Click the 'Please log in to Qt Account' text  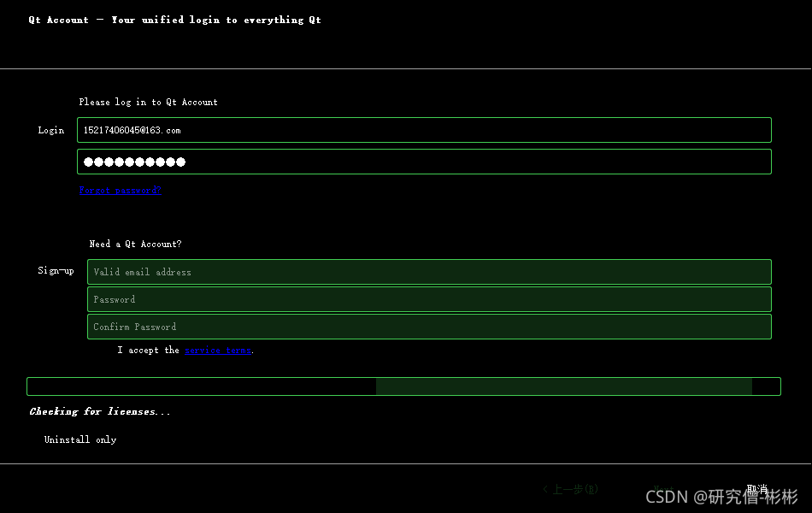148,102
